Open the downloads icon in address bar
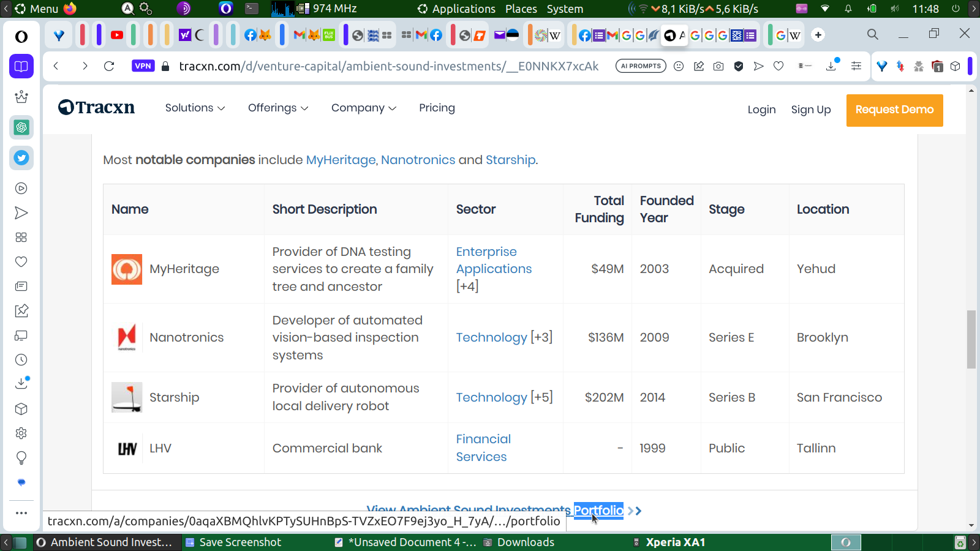980x551 pixels. [x=831, y=66]
